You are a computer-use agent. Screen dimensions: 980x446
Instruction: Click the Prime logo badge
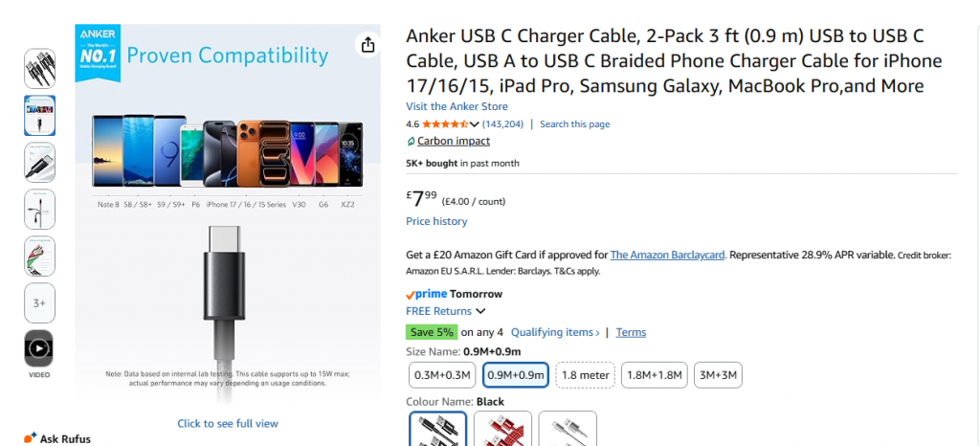(426, 294)
